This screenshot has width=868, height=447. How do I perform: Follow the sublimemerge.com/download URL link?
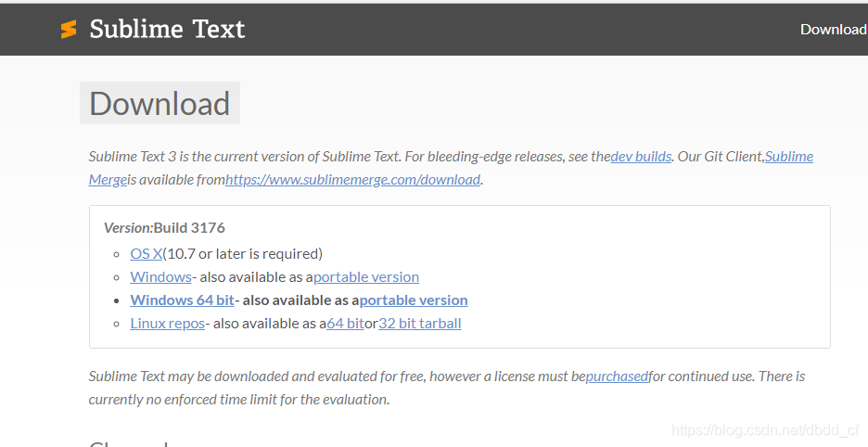pyautogui.click(x=352, y=180)
